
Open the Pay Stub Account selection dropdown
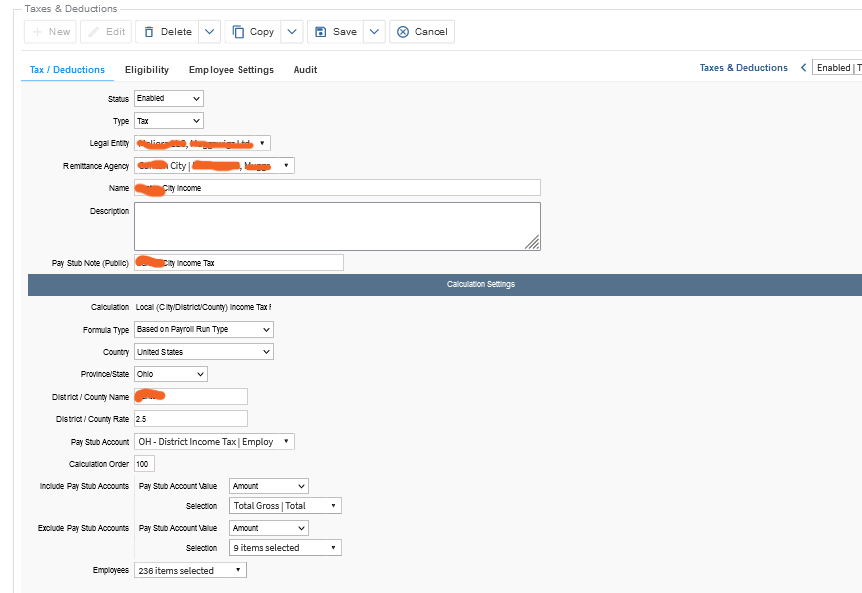click(214, 442)
